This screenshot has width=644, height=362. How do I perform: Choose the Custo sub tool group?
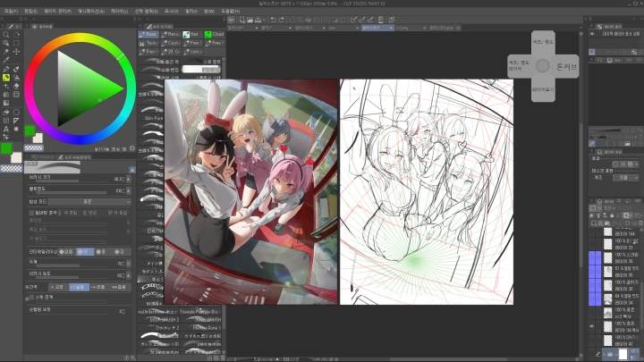tap(170, 43)
